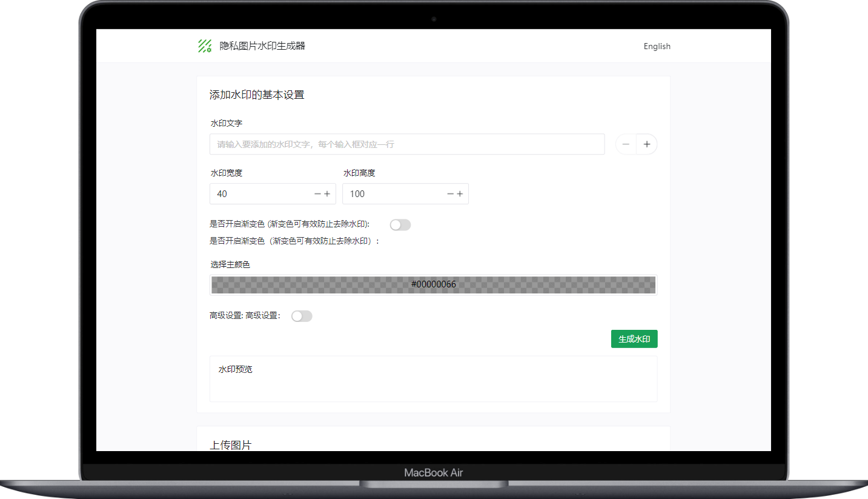Switch language to English
This screenshot has width=868, height=499.
click(x=657, y=46)
